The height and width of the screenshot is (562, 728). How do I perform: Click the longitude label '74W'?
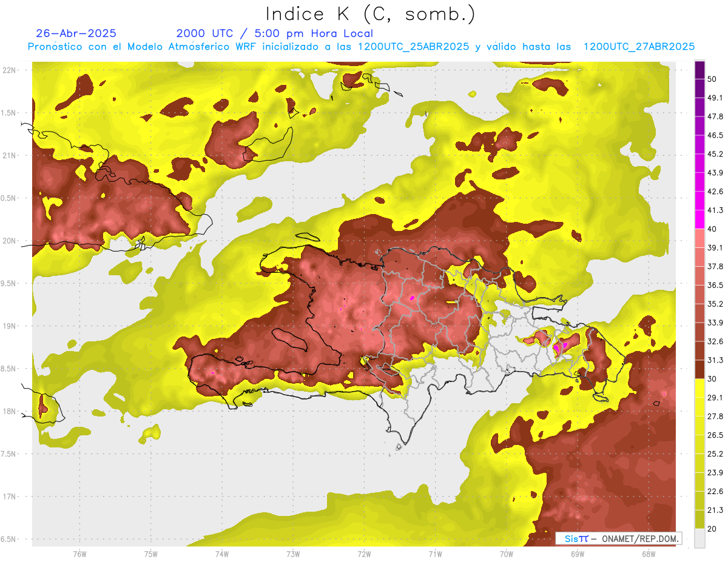click(x=221, y=554)
